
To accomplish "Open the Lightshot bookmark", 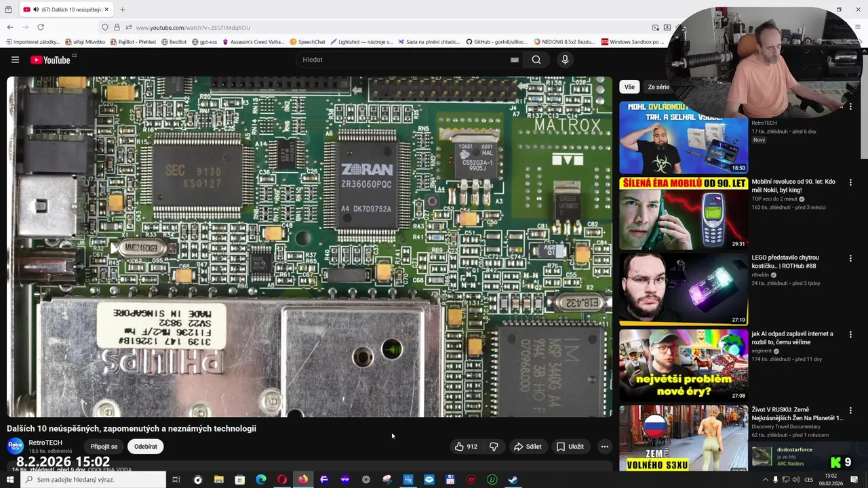I will [x=361, y=42].
